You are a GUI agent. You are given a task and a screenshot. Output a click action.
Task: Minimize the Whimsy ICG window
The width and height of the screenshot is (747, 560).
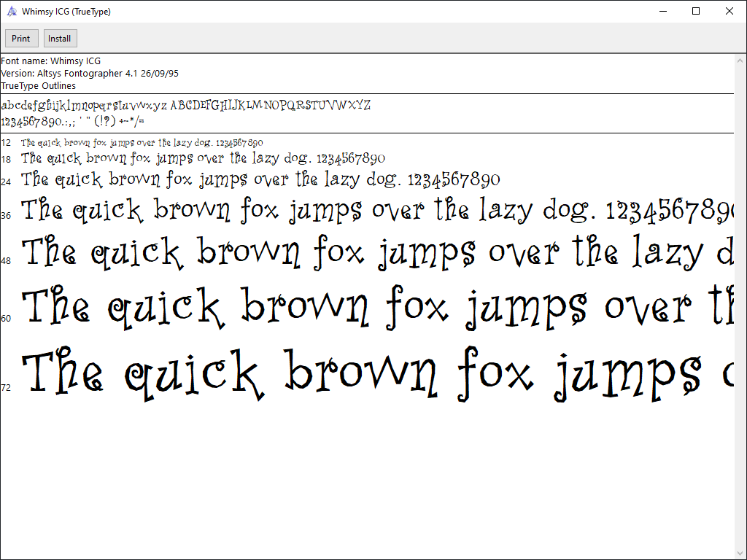pos(662,12)
